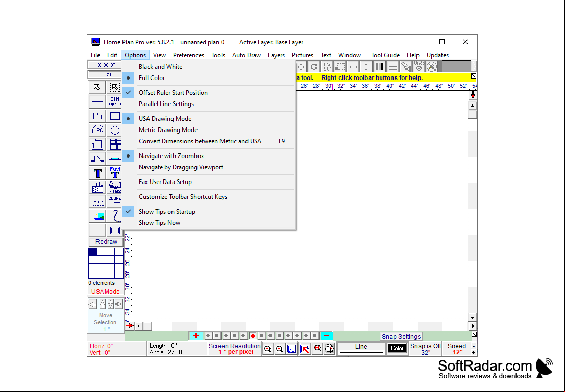Click the circular rotate arrow icon

click(314, 67)
